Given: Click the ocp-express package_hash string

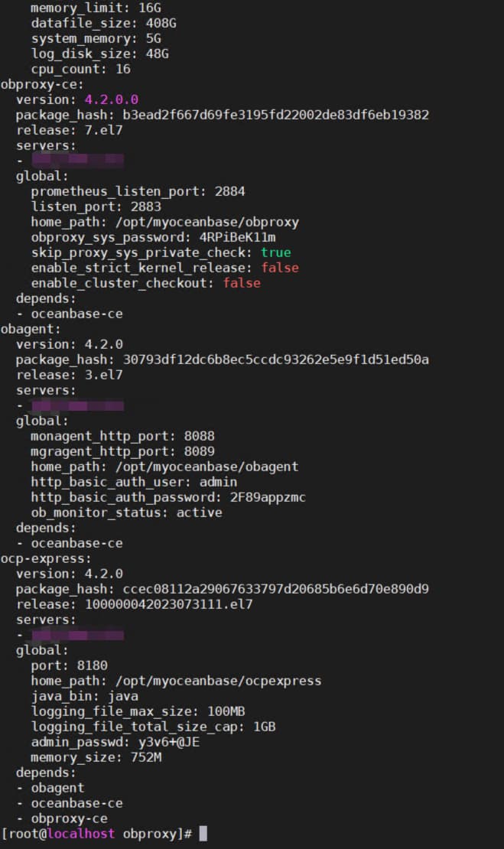Looking at the screenshot, I should 276,589.
